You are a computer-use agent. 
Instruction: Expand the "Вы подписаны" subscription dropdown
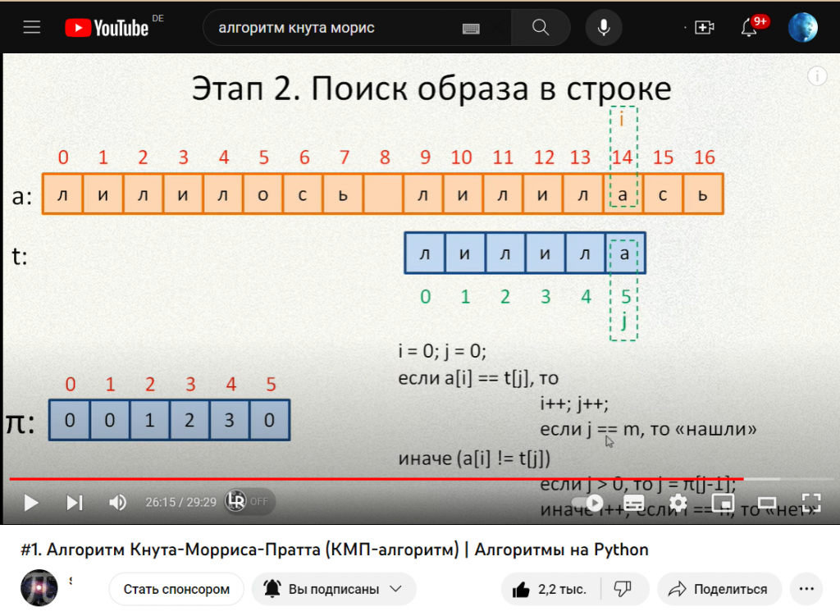pyautogui.click(x=333, y=589)
